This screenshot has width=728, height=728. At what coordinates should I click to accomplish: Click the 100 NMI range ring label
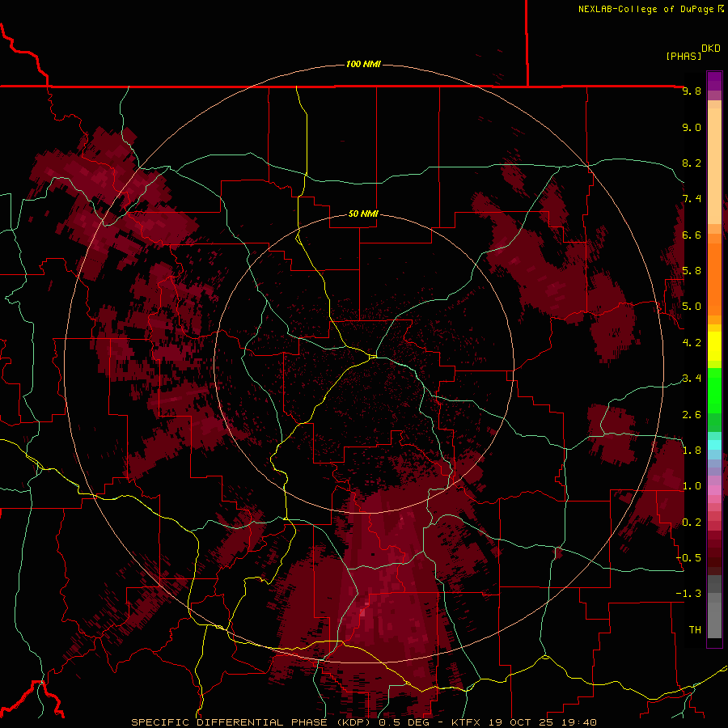[x=363, y=64]
